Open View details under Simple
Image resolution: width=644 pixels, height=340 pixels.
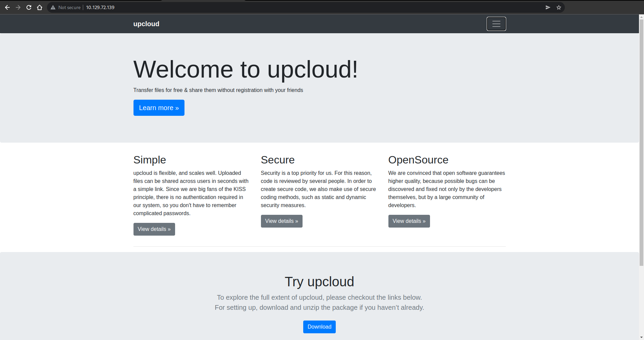tap(154, 229)
